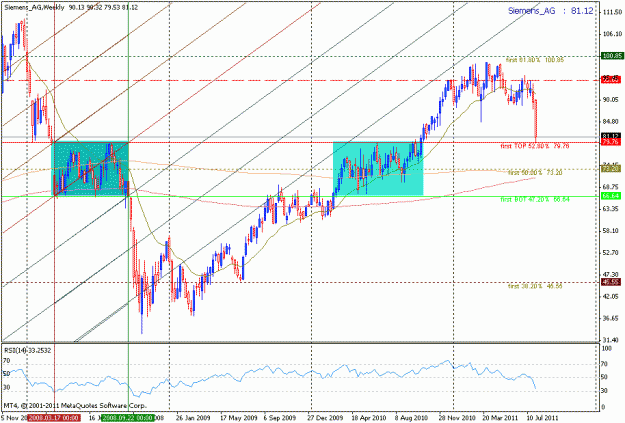This screenshot has height=423, width=625.
Task: Click 58.10 on the price axis
Action: click(x=612, y=231)
